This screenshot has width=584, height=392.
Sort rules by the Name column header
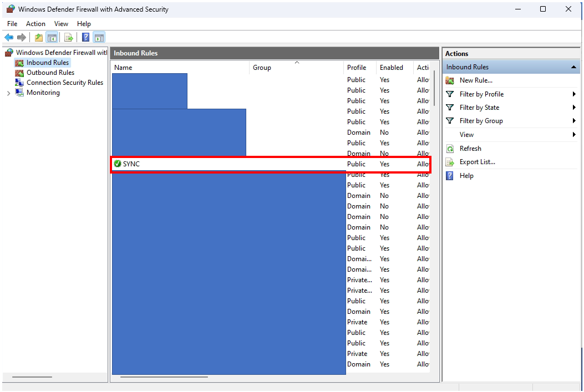tap(181, 68)
